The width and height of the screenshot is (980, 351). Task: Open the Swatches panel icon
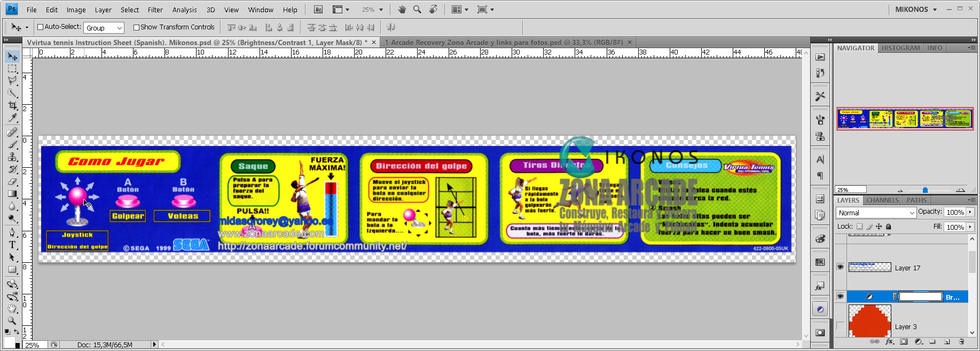pos(820,262)
